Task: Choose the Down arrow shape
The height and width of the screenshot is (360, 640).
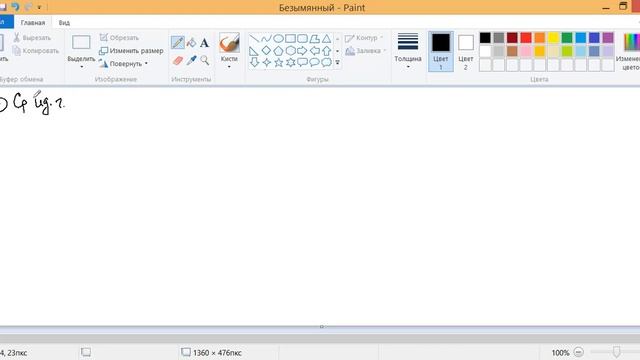Action: [x=254, y=62]
